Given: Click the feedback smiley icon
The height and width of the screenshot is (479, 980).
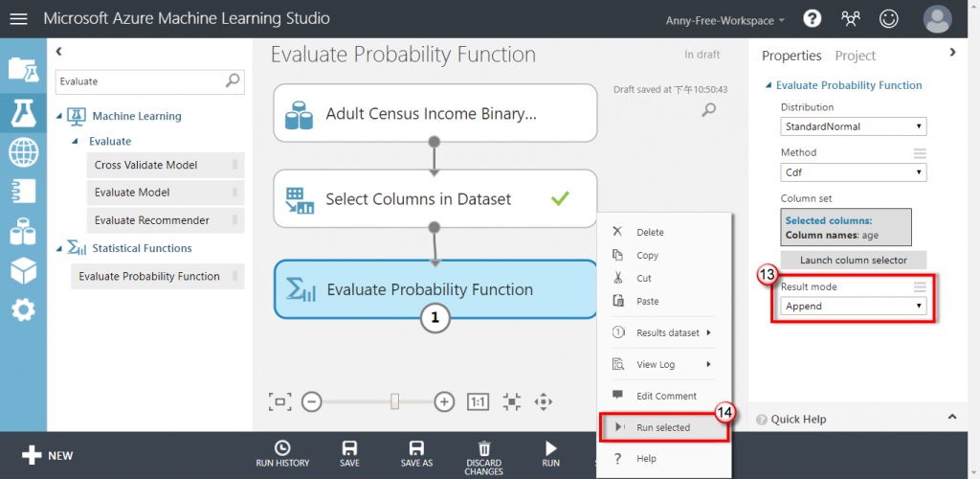Looking at the screenshot, I should point(888,19).
